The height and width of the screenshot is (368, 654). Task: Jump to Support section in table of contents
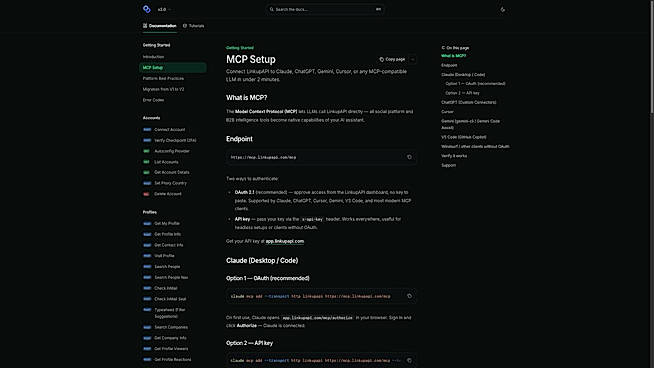tap(449, 165)
